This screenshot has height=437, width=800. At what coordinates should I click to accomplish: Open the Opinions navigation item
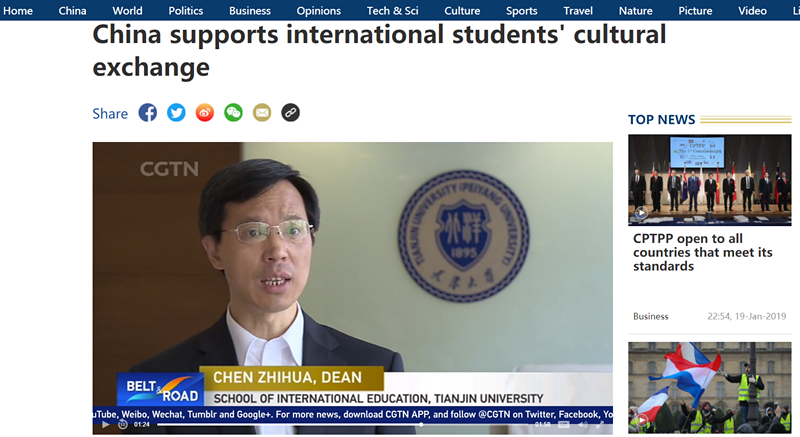click(318, 10)
